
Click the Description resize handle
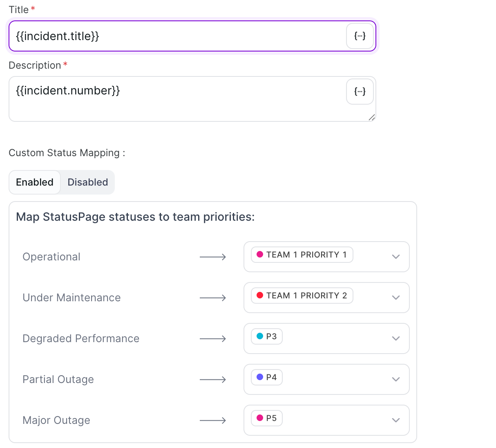[371, 118]
